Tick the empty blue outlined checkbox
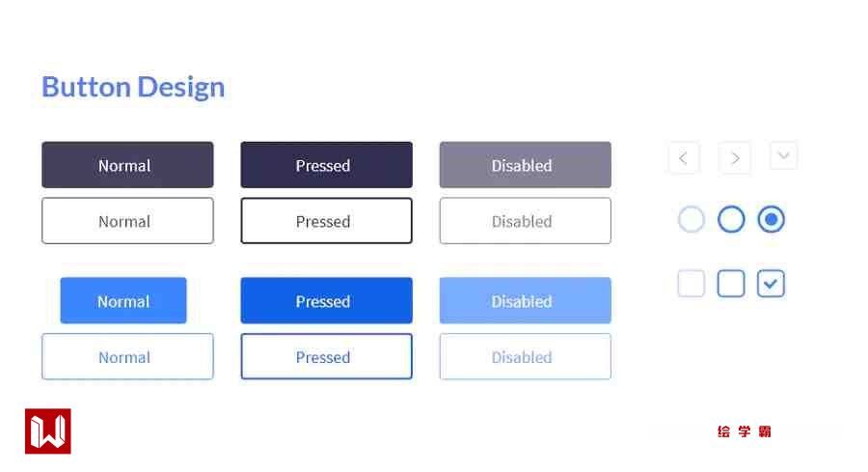This screenshot has height=472, width=868. coord(731,284)
